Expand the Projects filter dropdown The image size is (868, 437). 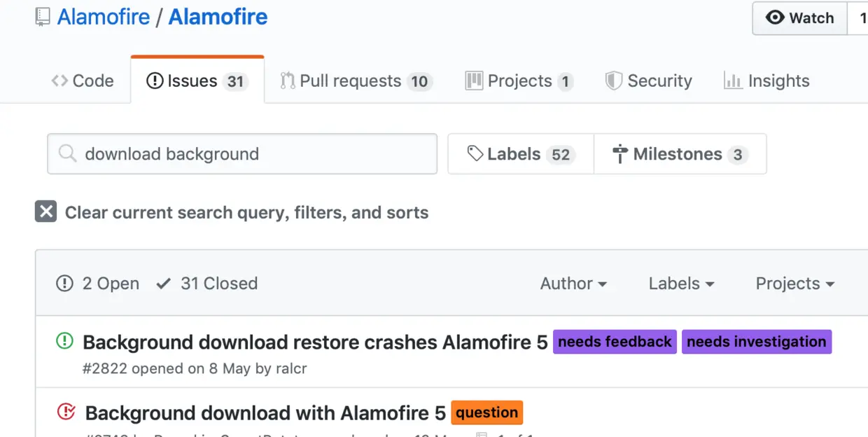pos(794,284)
